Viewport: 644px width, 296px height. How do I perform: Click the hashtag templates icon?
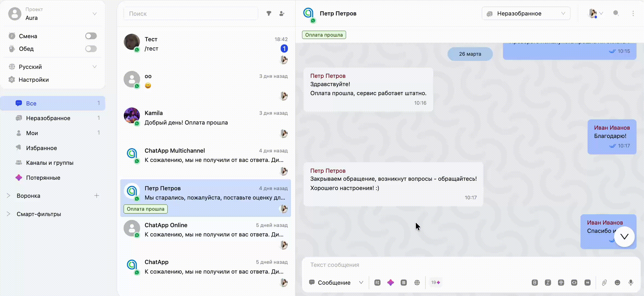point(404,283)
